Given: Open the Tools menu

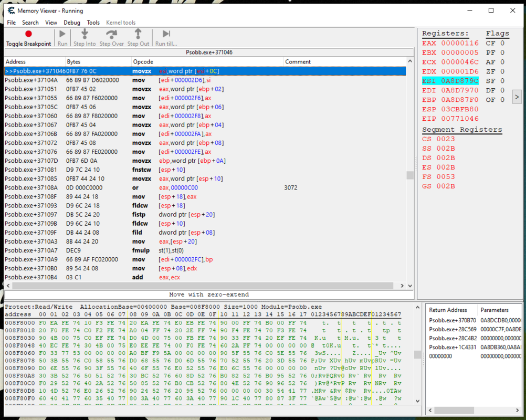Looking at the screenshot, I should [93, 23].
